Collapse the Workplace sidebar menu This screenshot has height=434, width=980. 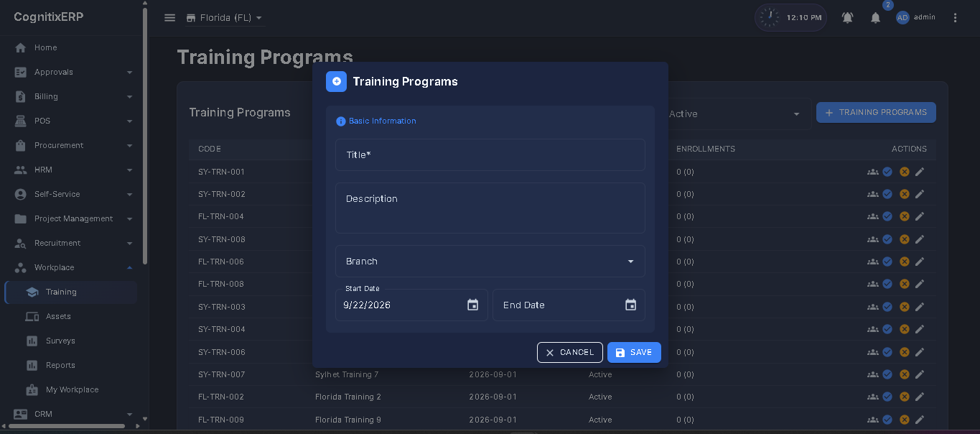[x=72, y=267]
